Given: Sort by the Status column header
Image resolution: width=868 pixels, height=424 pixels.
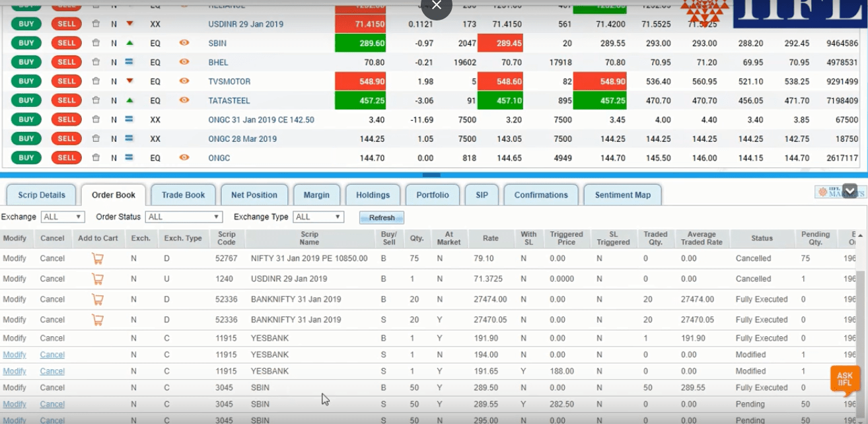Looking at the screenshot, I should [x=762, y=238].
